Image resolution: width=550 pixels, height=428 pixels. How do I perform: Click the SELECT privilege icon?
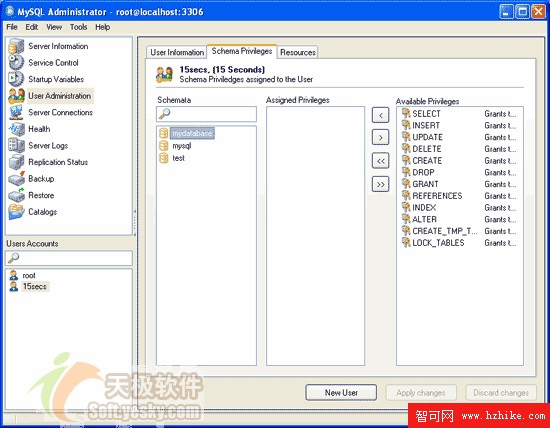tap(406, 113)
